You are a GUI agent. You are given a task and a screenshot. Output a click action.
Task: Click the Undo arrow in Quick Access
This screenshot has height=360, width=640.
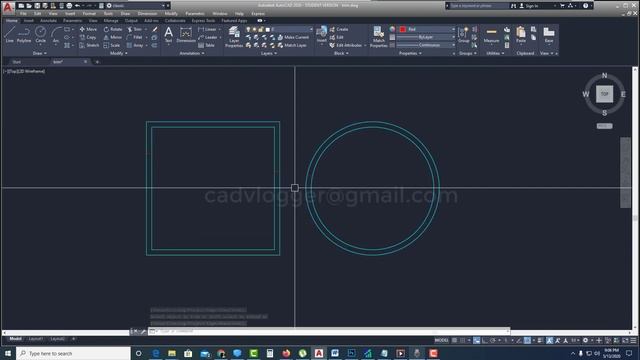(x=77, y=6)
